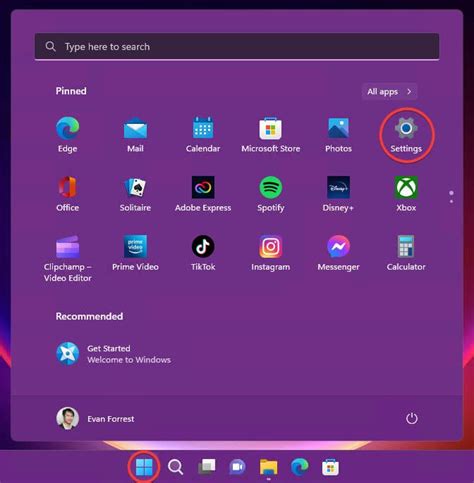474x483 pixels.
Task: Open the Settings gear app
Action: click(406, 134)
